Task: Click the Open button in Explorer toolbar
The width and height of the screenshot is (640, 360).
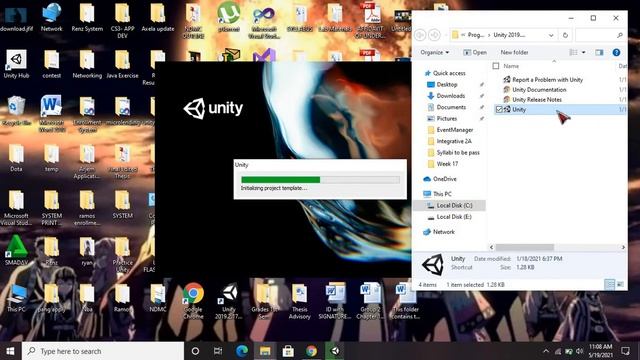Action: 475,52
